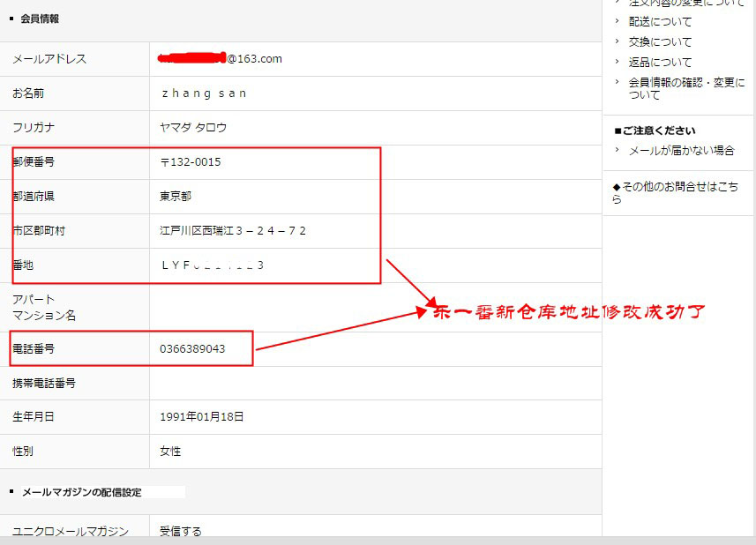Click the フリガナ value ヤマダ タロウ
This screenshot has height=545, width=756.
(x=193, y=128)
